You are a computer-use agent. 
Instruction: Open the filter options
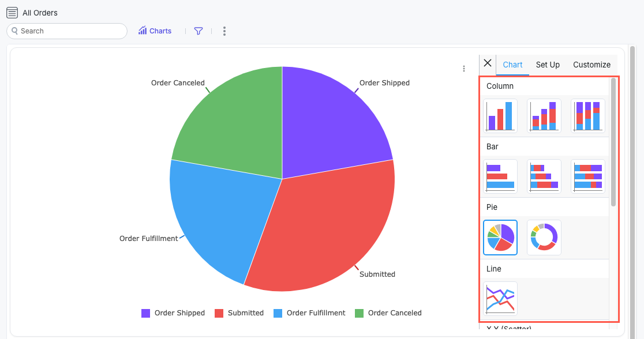(x=198, y=31)
